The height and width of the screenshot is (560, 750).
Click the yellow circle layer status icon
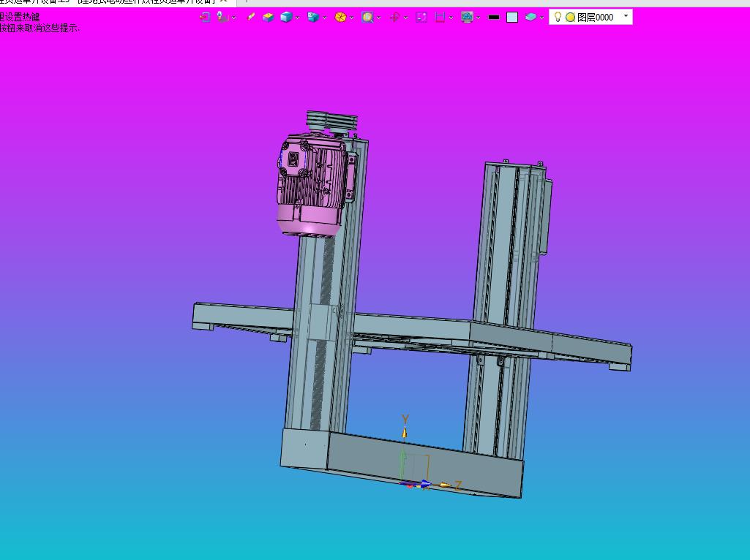[570, 18]
